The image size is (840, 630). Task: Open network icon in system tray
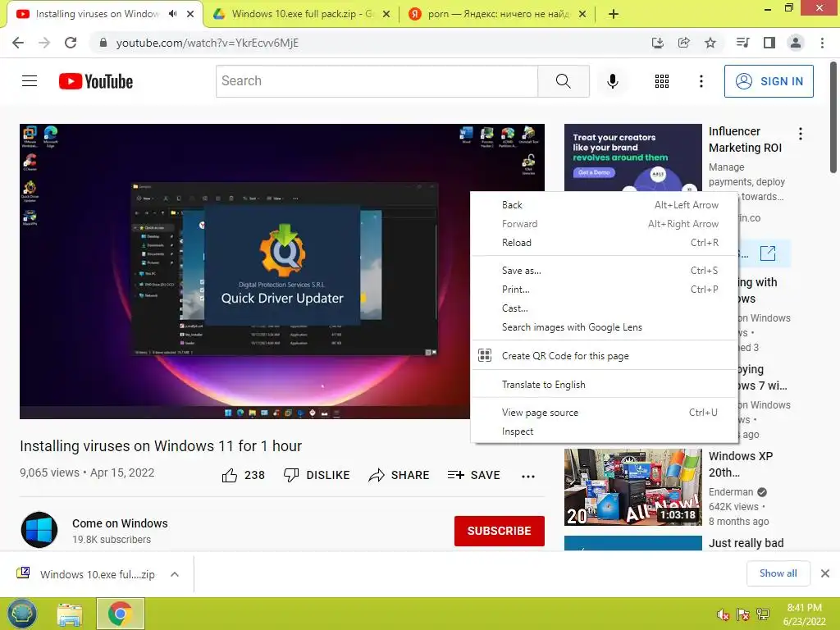pyautogui.click(x=763, y=614)
